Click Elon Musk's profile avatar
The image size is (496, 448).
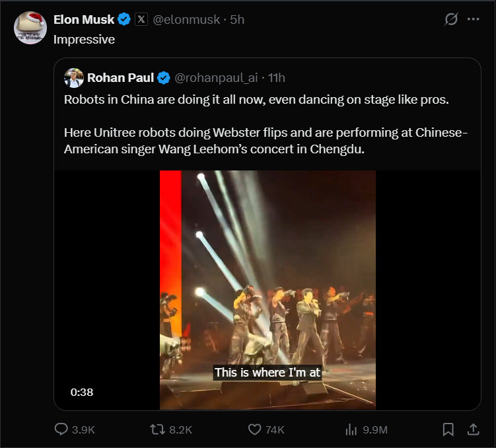point(30,28)
